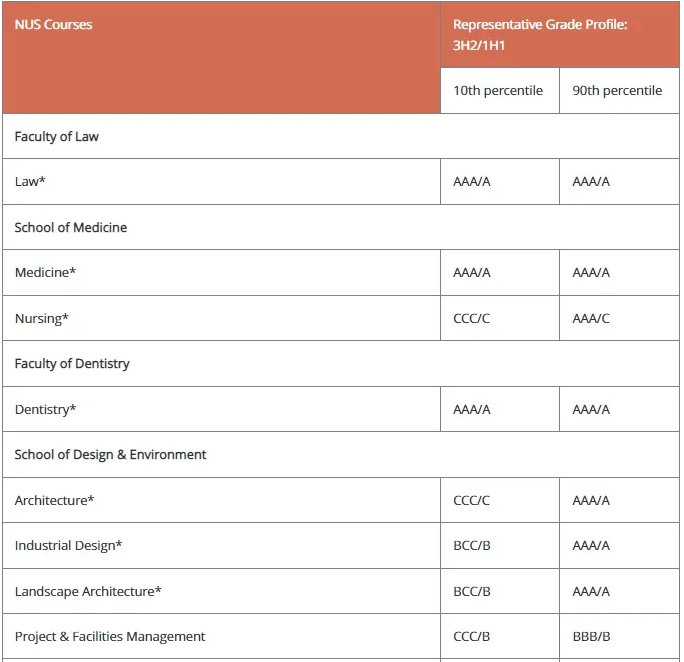This screenshot has width=684, height=662.
Task: Select the Faculty of Law section row
Action: tap(341, 136)
